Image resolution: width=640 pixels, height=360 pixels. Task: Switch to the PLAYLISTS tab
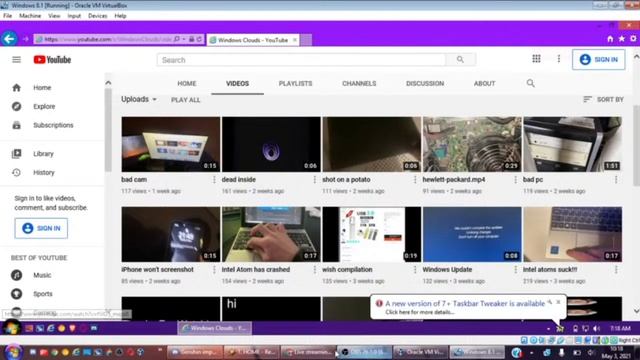click(x=295, y=83)
